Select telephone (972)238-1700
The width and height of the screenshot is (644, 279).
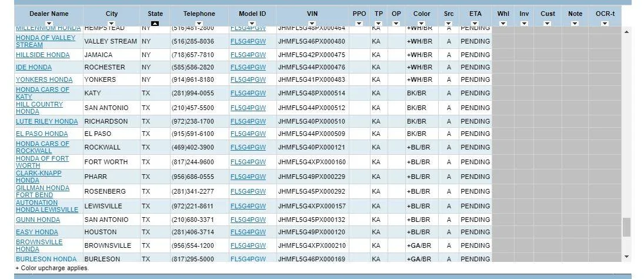tap(193, 121)
